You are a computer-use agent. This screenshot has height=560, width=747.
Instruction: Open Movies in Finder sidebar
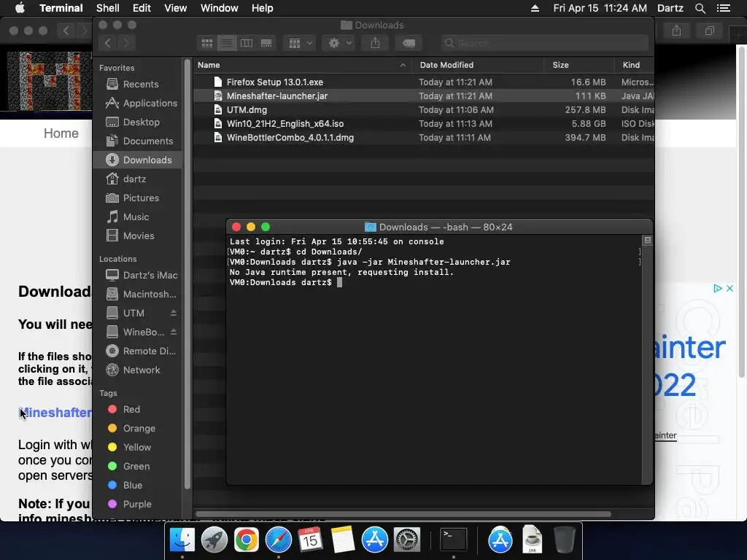(x=137, y=236)
